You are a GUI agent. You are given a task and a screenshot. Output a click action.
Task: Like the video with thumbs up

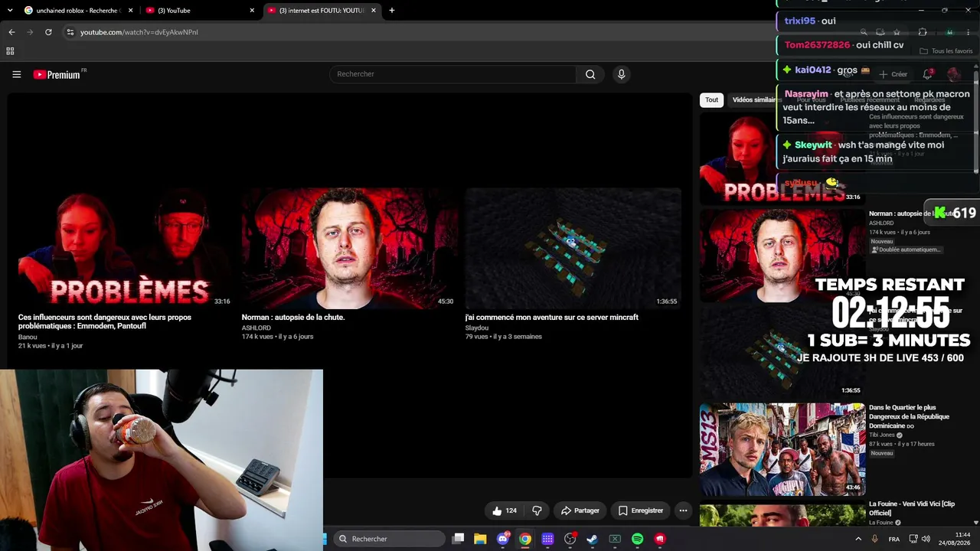coord(504,510)
